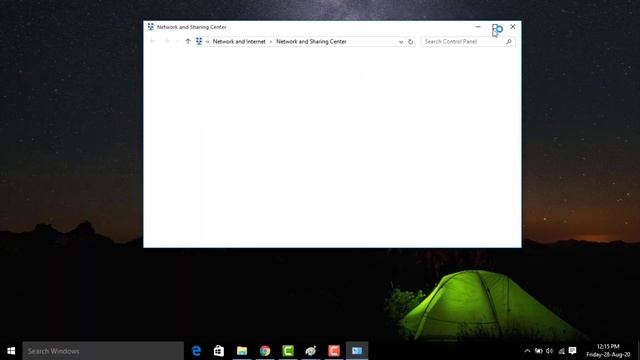
Task: Launch Microsoft Edge from the taskbar
Action: click(196, 351)
